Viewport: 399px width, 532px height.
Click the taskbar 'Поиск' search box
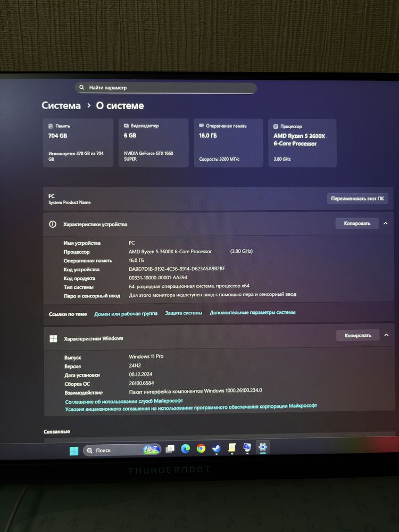[x=122, y=450]
